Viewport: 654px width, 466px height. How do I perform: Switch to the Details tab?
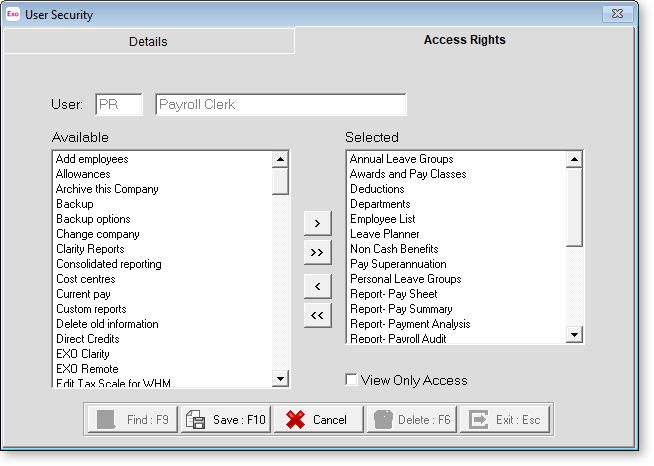point(148,41)
